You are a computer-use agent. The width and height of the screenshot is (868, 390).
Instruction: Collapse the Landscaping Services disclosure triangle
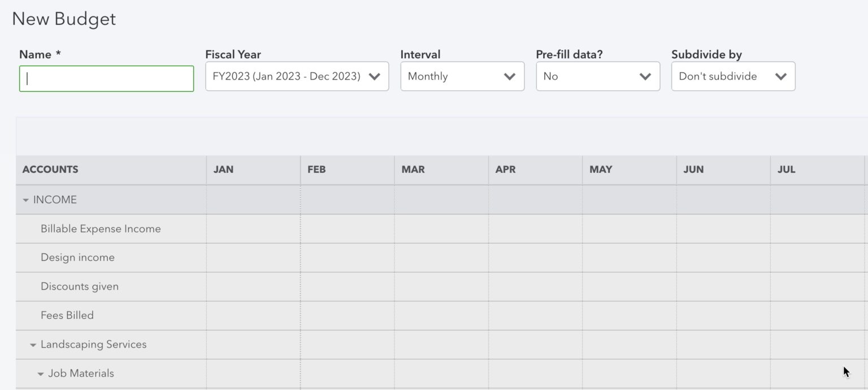pos(33,344)
